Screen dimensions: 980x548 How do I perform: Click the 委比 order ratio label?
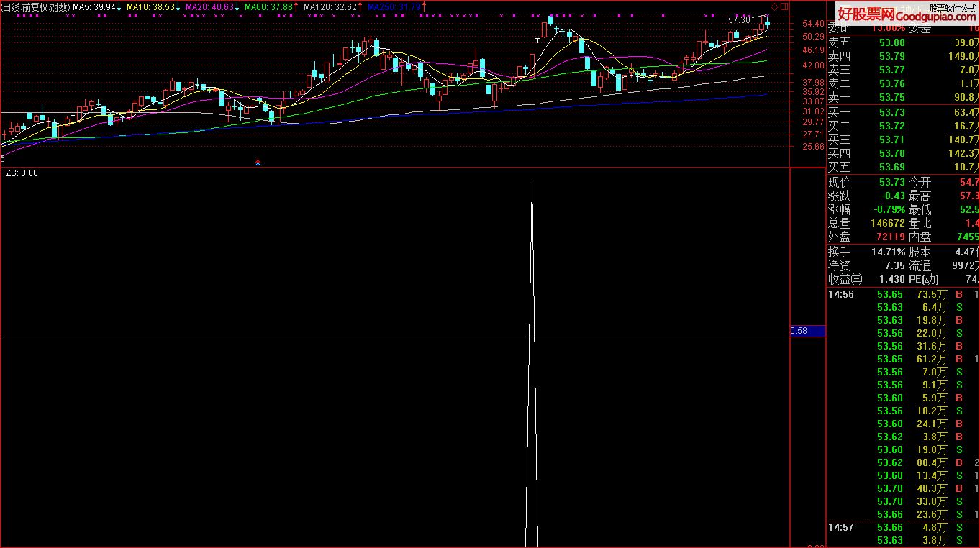click(x=839, y=29)
